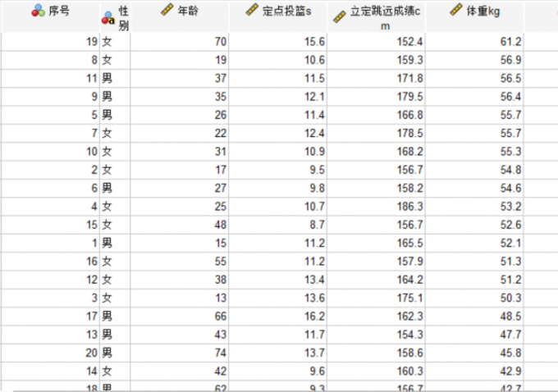Viewport: 558px width, 392px height.
Task: Click weight cell 54.8
Action: tap(474, 170)
